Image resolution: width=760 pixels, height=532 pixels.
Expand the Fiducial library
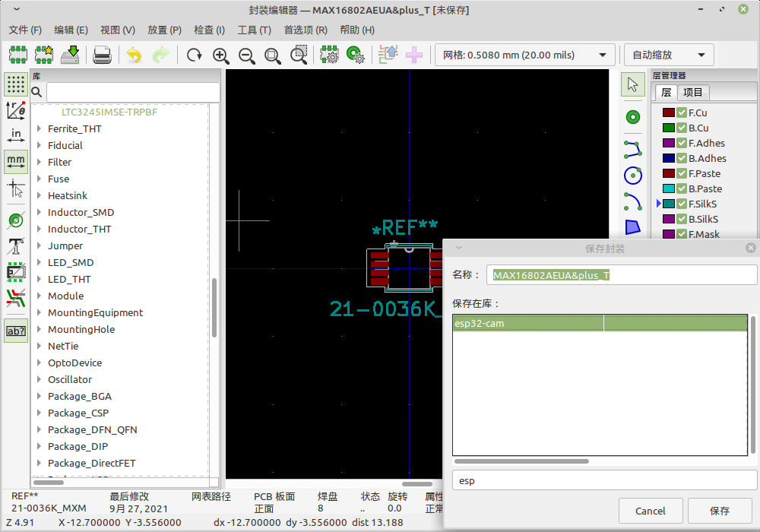coord(39,145)
